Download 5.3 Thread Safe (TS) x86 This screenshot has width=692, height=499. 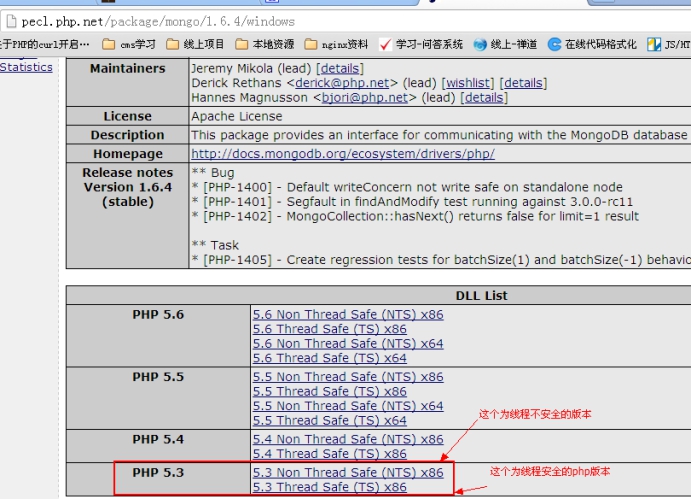(x=329, y=487)
